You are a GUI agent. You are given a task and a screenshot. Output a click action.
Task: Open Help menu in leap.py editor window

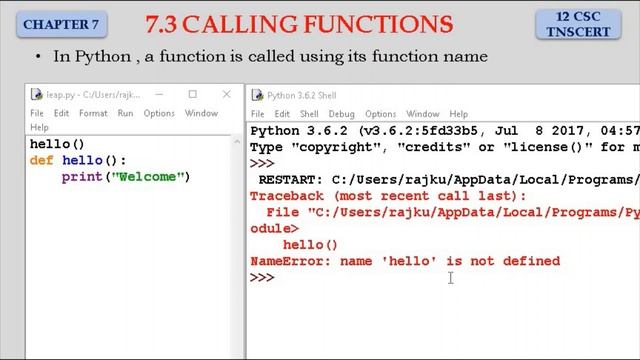pos(39,127)
